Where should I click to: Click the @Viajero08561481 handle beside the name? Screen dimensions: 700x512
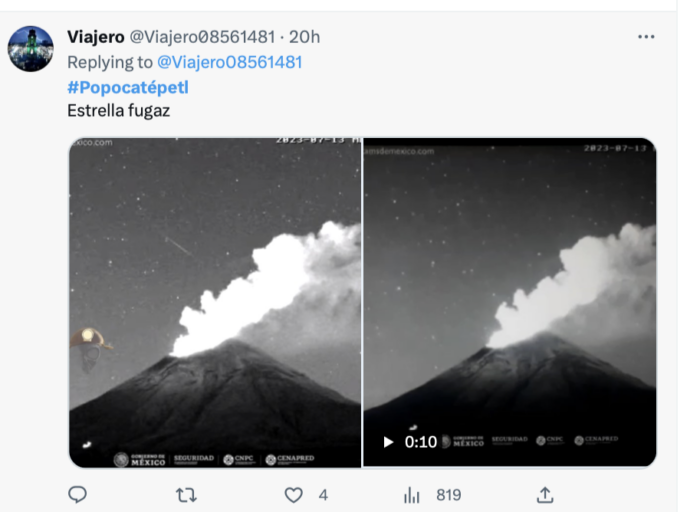click(x=202, y=37)
